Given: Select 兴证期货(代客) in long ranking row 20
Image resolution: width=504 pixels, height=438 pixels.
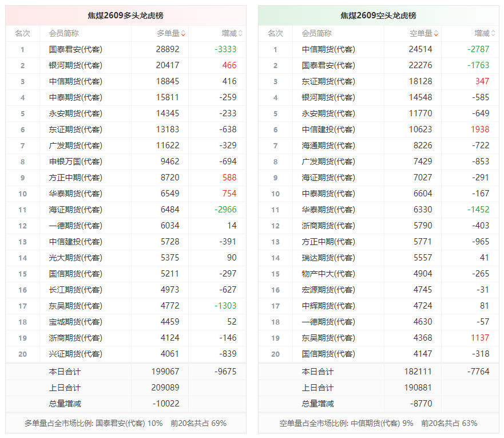Looking at the screenshot, I should pos(76,354).
